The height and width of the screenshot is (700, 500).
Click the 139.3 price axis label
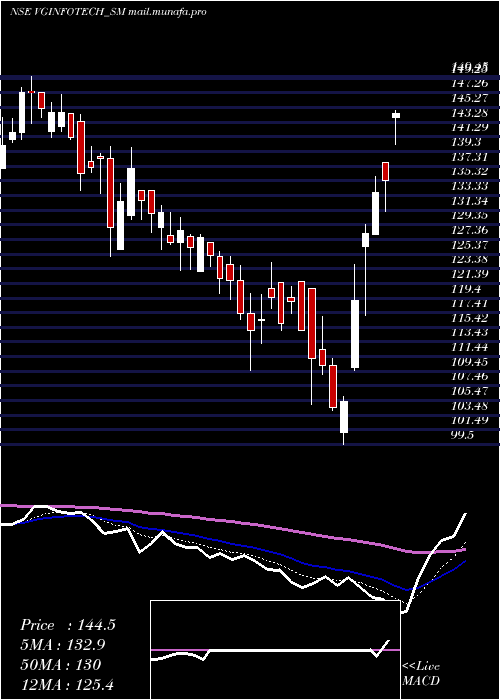pos(467,142)
